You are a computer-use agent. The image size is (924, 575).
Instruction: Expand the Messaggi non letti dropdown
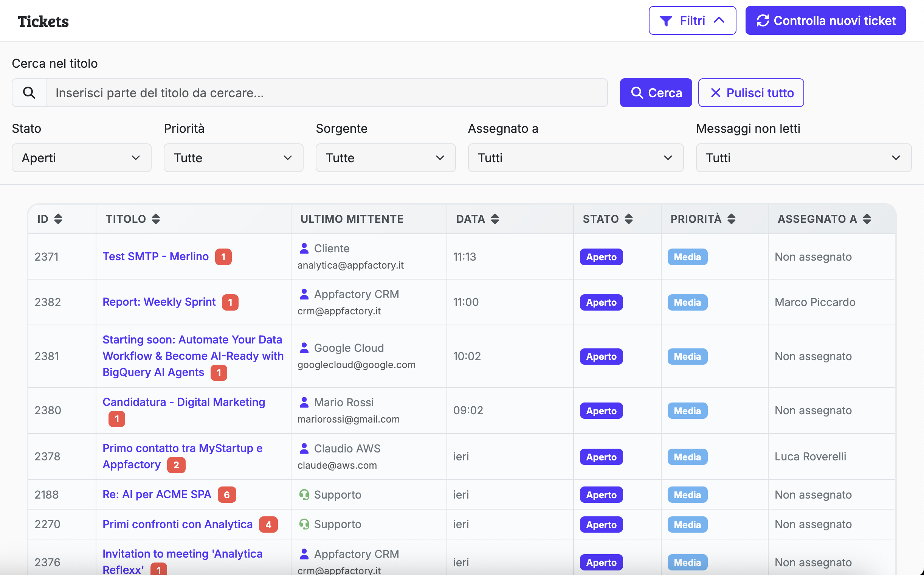803,158
